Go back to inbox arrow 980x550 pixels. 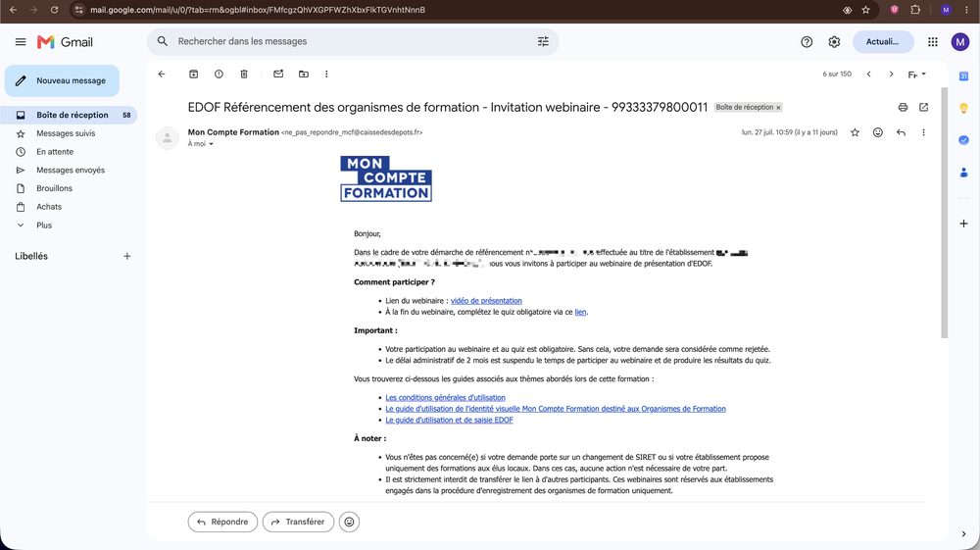[x=162, y=74]
